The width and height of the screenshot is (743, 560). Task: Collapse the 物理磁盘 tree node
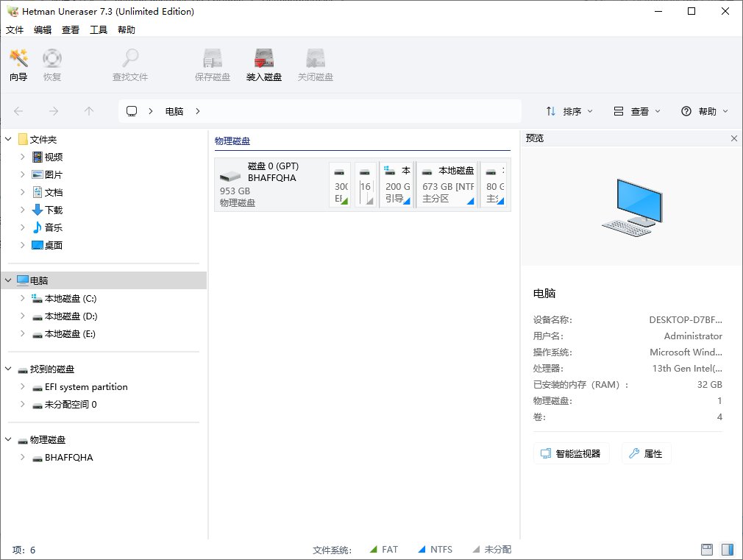(8, 439)
